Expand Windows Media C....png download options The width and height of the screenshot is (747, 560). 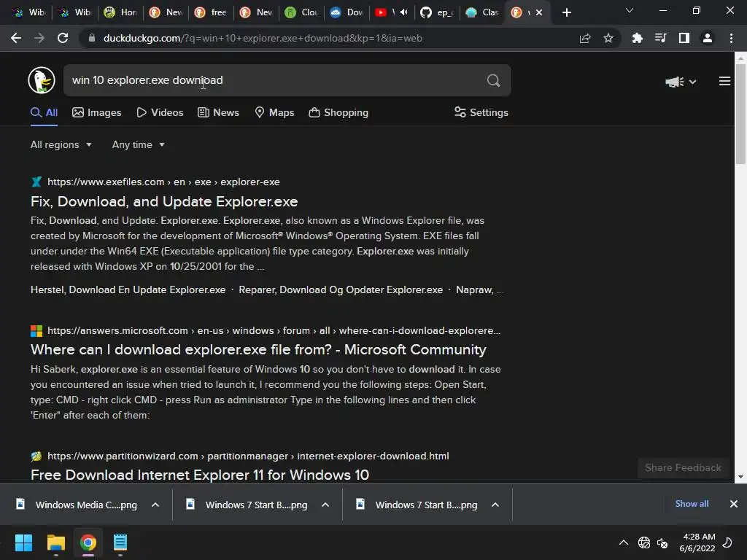click(x=155, y=505)
